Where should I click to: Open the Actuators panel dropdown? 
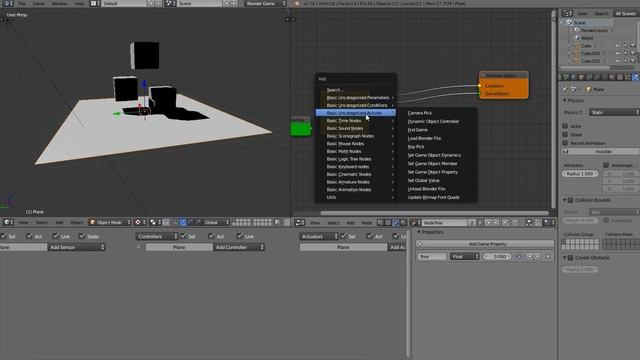pyautogui.click(x=320, y=236)
